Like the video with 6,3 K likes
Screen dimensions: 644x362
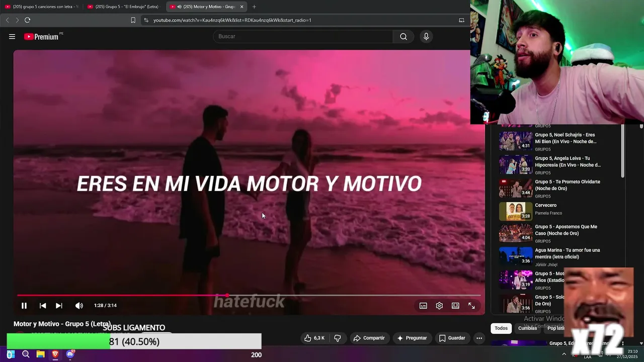(314, 338)
